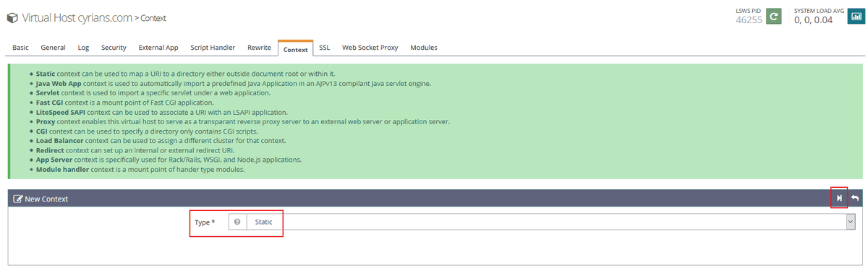Click the Type dropdown arrow
868x268 pixels.
pos(850,222)
